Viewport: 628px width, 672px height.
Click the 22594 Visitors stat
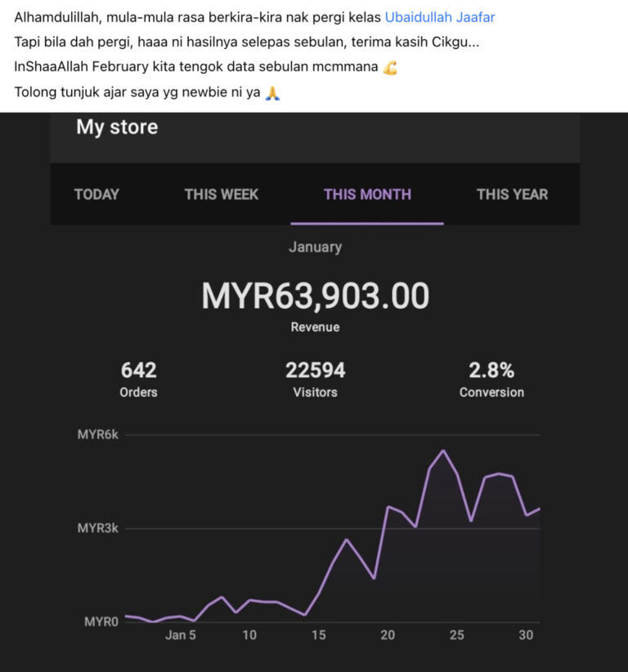[315, 379]
